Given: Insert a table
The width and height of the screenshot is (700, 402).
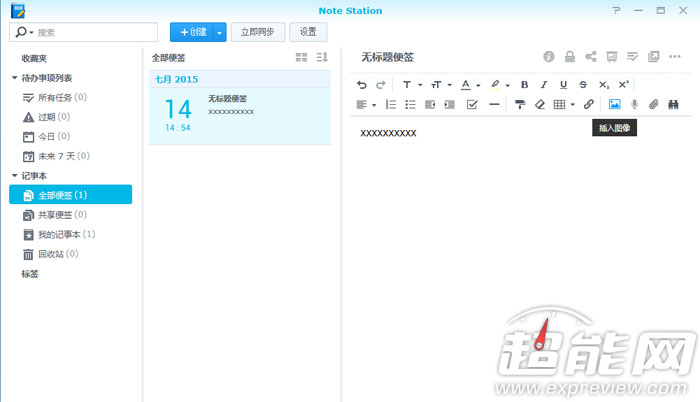Looking at the screenshot, I should pyautogui.click(x=559, y=105).
